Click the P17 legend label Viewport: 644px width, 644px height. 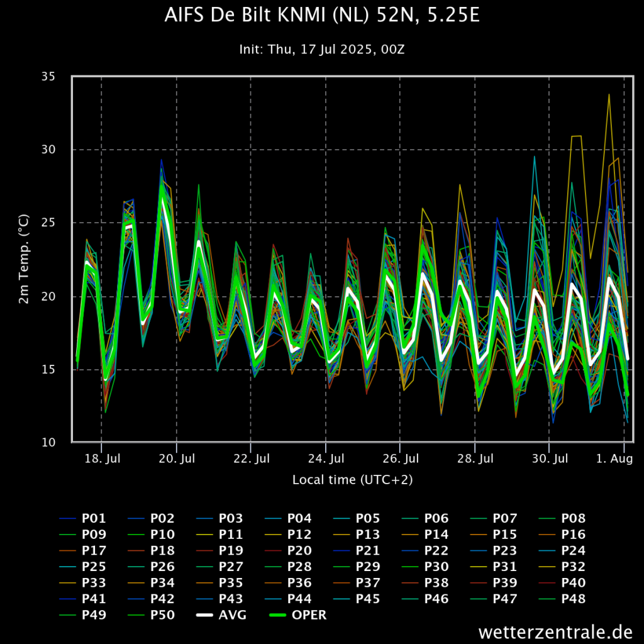point(94,550)
